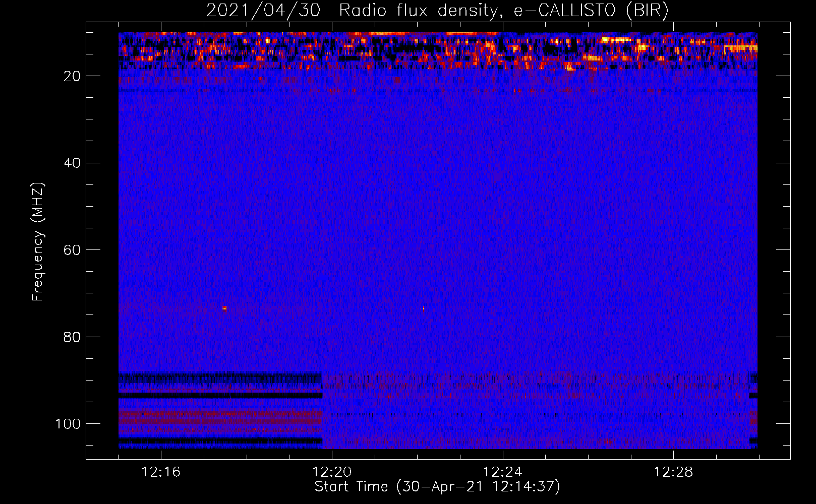Click the 80 MHz frequency tick label
816x504 pixels.
pos(73,337)
